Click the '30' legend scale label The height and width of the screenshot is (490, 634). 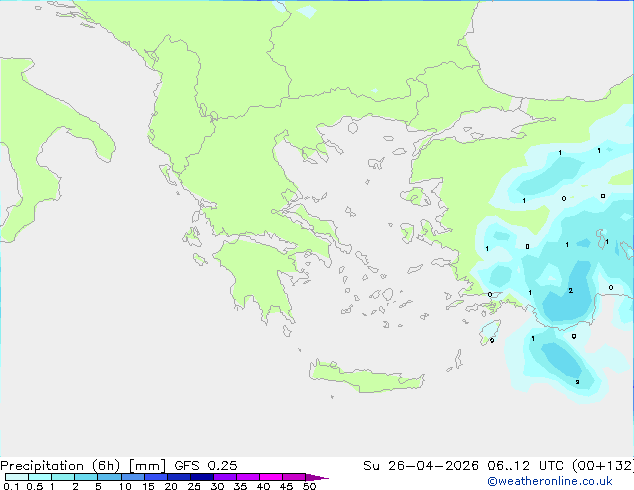[x=217, y=486]
